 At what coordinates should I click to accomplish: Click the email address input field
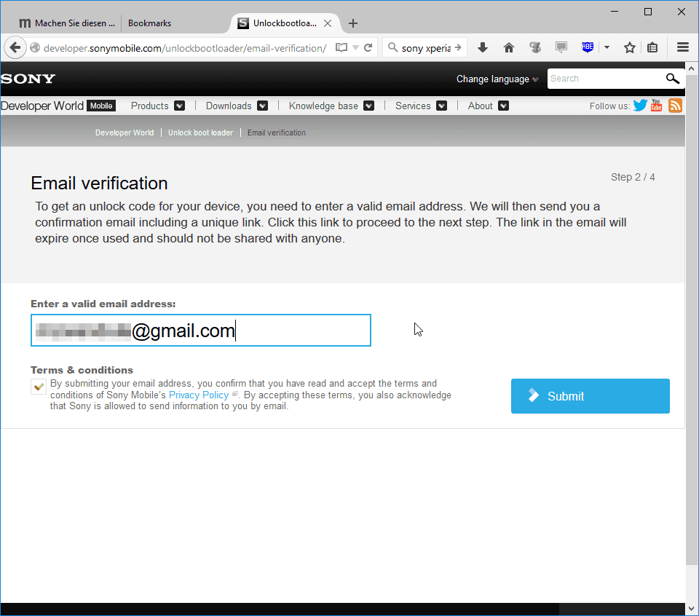point(201,331)
